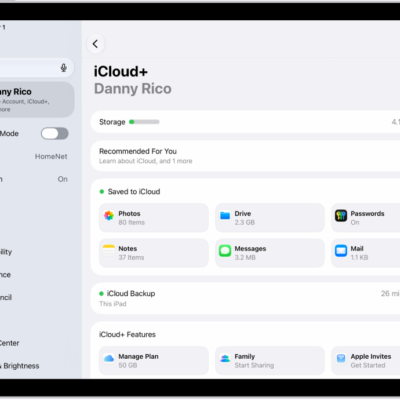Click the Family sharing people icon
Image resolution: width=400 pixels, height=400 pixels.
pyautogui.click(x=225, y=359)
